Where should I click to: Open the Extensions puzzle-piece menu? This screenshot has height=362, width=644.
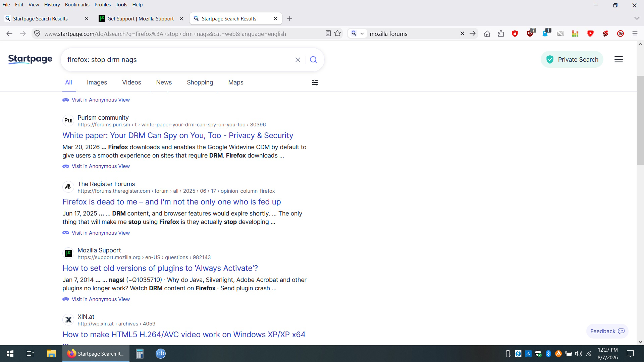point(501,34)
